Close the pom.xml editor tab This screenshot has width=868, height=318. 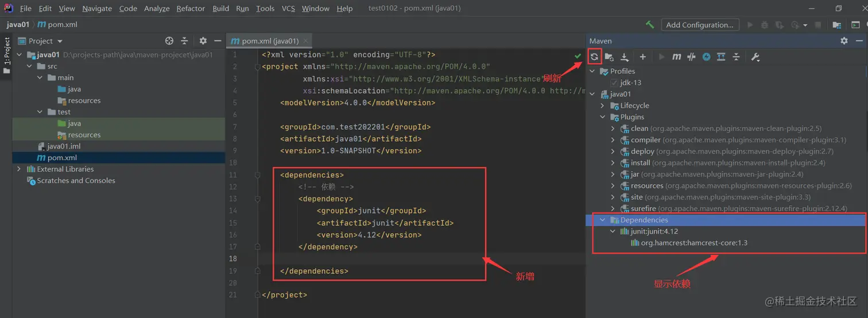click(306, 41)
